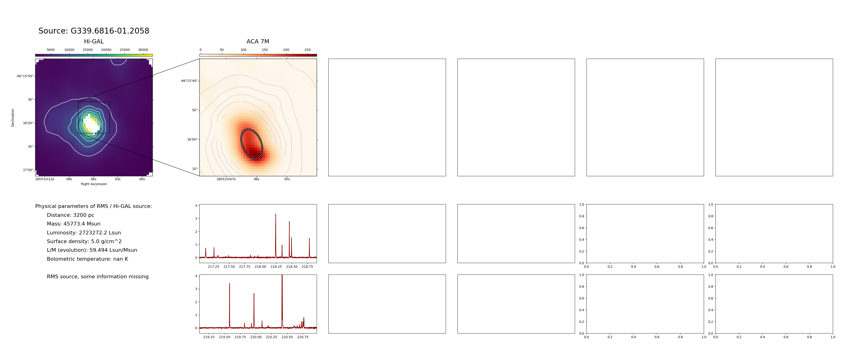This screenshot has height=352, width=868.
Task: Click the black zoom rectangle on Hi-GAL map
Action: click(94, 117)
